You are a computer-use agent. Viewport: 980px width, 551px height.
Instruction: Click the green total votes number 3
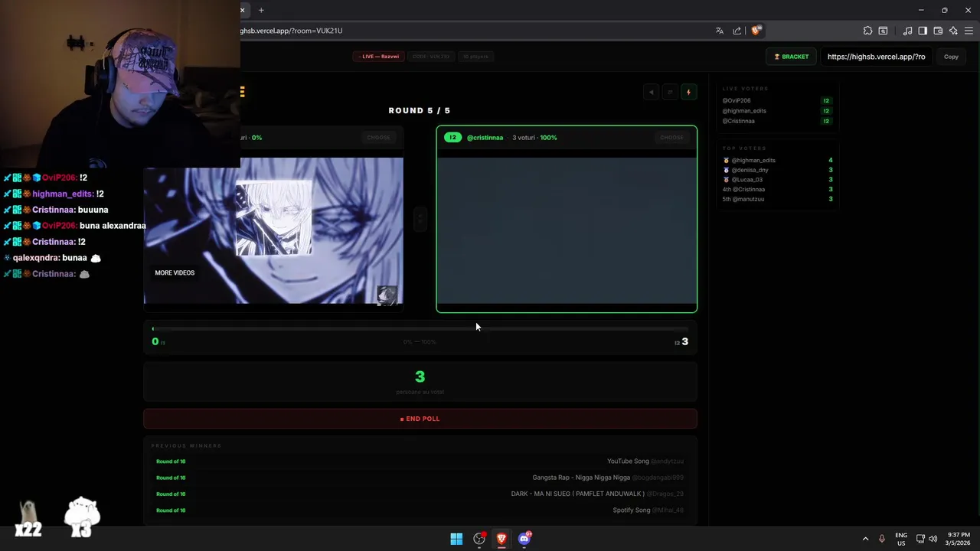[x=420, y=377]
